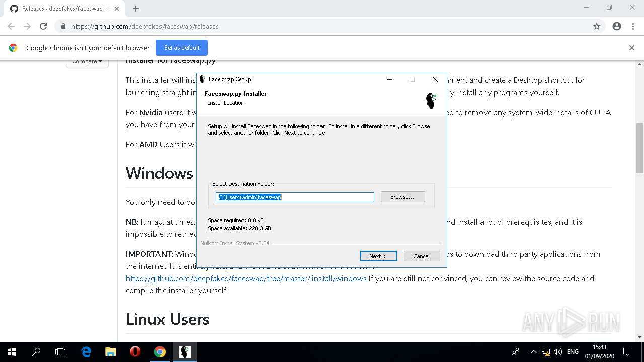
Task: Open the faceswap install windows source link
Action: click(246, 278)
